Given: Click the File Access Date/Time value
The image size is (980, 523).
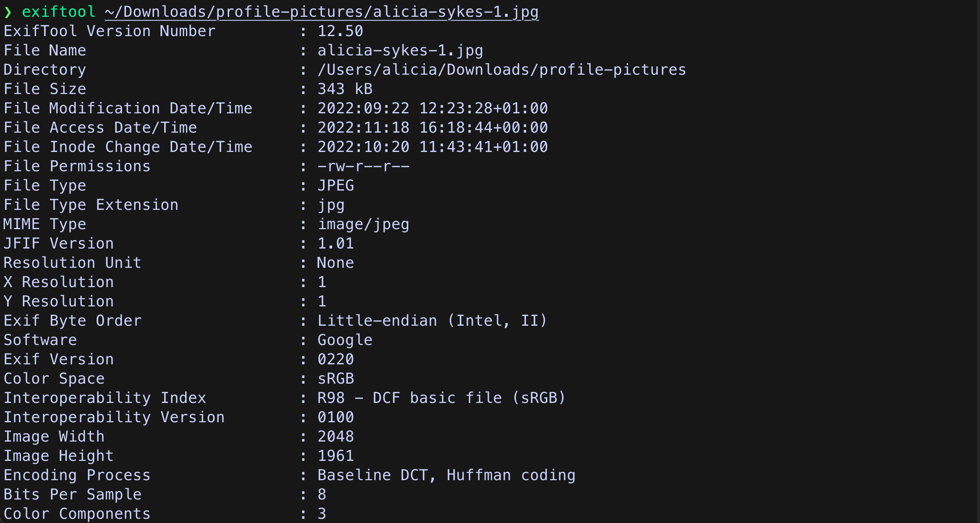Looking at the screenshot, I should coord(432,128).
